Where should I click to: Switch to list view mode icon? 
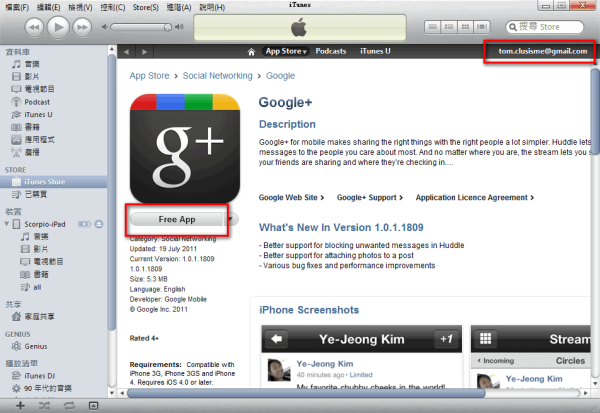[x=432, y=27]
